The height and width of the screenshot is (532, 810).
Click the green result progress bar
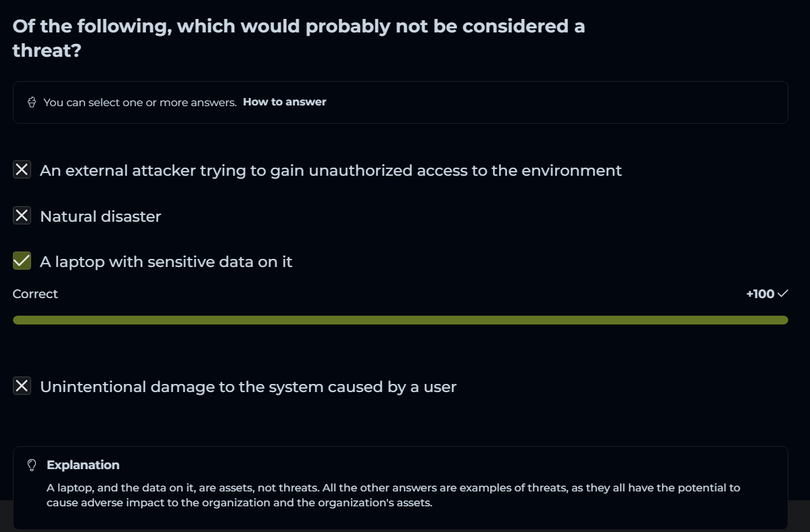coord(400,320)
